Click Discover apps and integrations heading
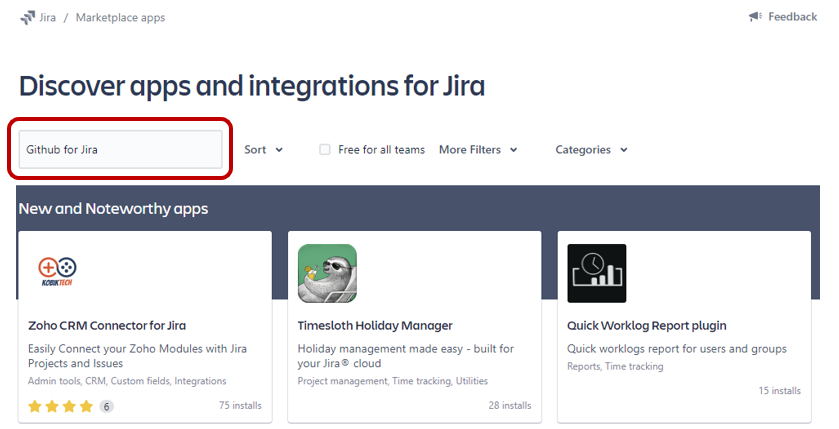Screen dimensions: 839x429 252,86
